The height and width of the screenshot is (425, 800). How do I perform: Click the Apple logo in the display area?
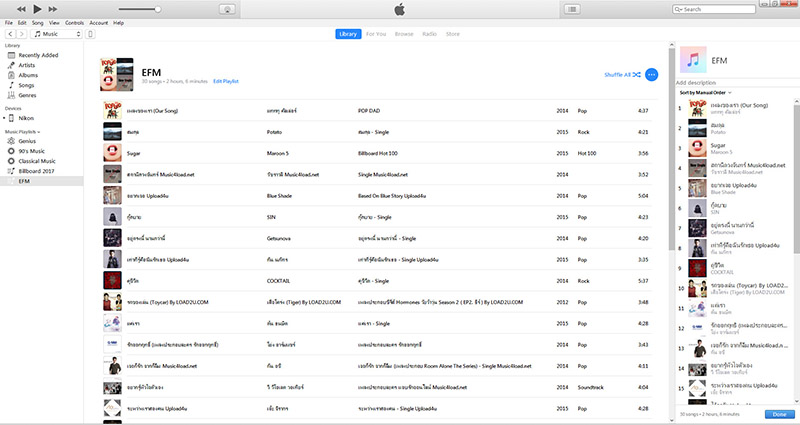coord(399,9)
